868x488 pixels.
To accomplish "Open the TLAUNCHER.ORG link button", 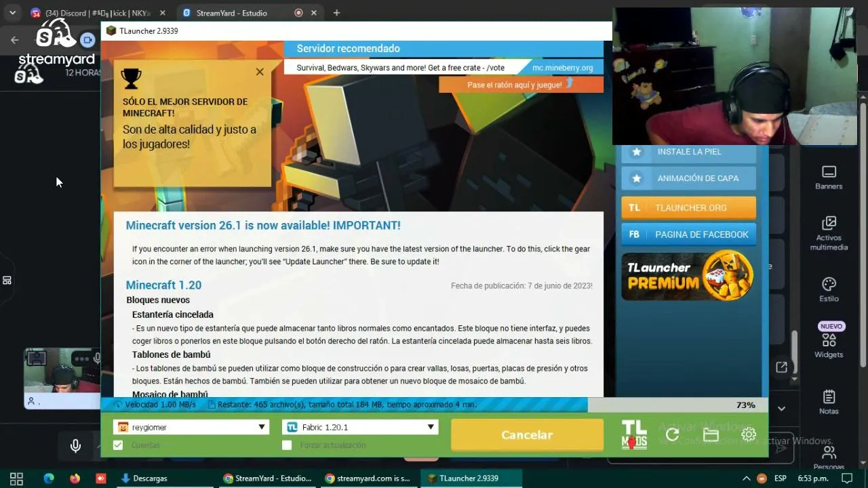I will pos(688,207).
